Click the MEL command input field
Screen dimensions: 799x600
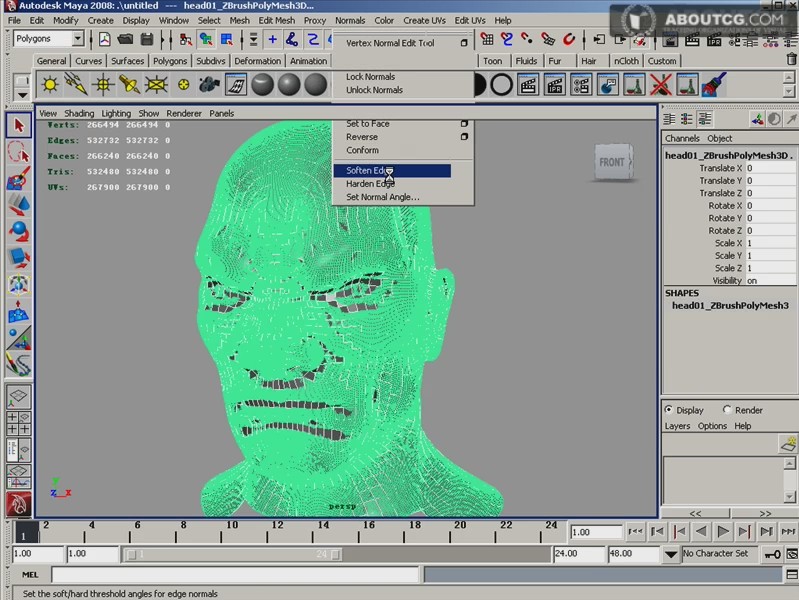(235, 575)
